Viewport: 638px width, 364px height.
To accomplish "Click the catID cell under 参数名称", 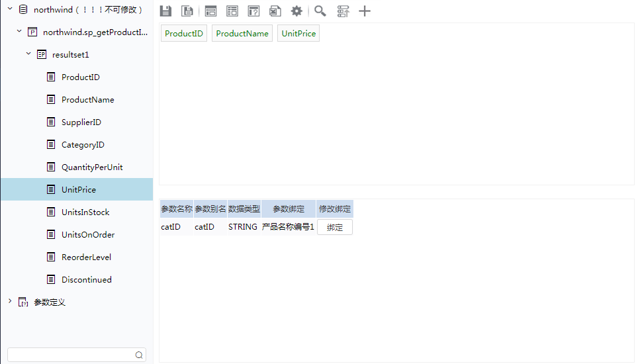I will (x=177, y=226).
